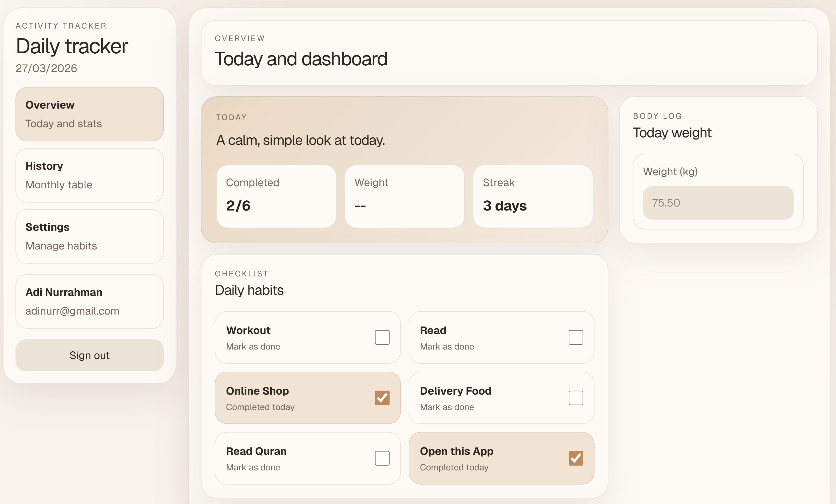Viewport: 836px width, 504px height.
Task: Click the Today and dashboard heading
Action: (301, 58)
